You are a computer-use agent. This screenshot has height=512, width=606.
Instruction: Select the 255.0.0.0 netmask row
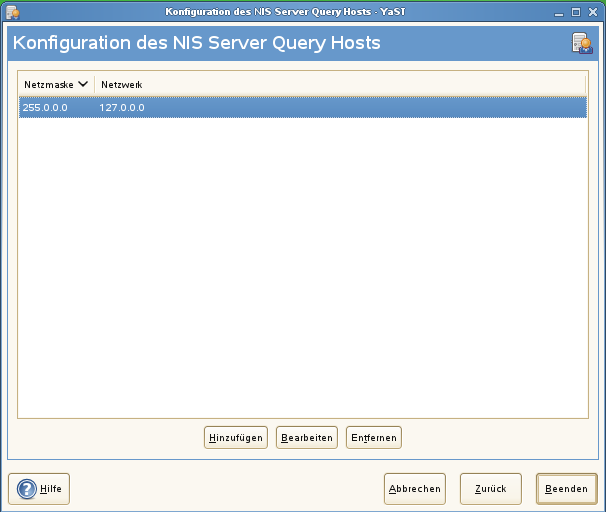tap(45, 107)
